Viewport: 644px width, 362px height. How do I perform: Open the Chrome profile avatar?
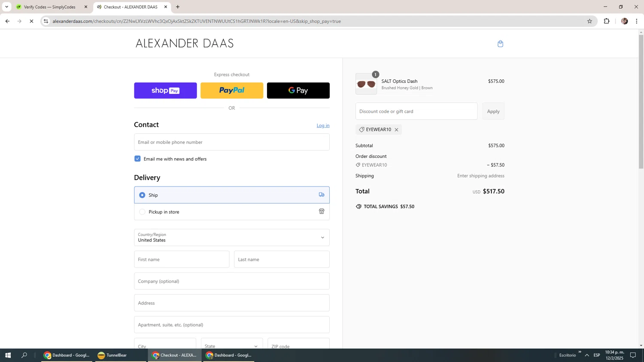pos(624,21)
